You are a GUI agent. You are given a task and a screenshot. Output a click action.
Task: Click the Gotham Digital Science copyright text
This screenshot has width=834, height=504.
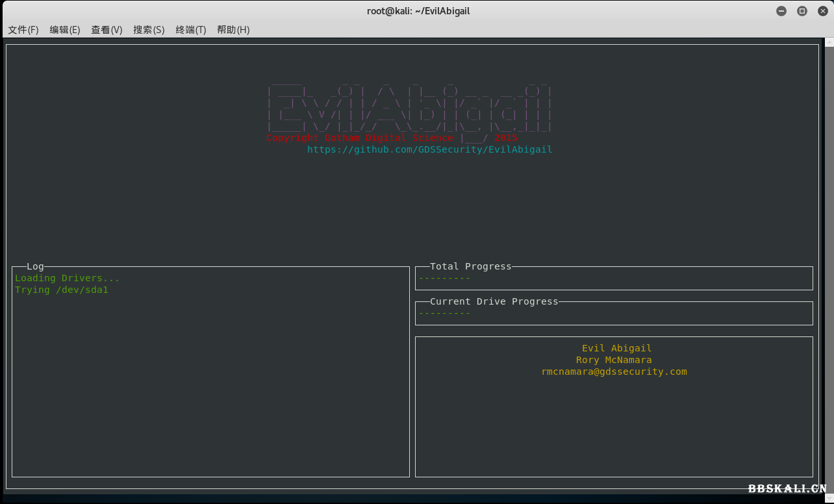tap(359, 138)
